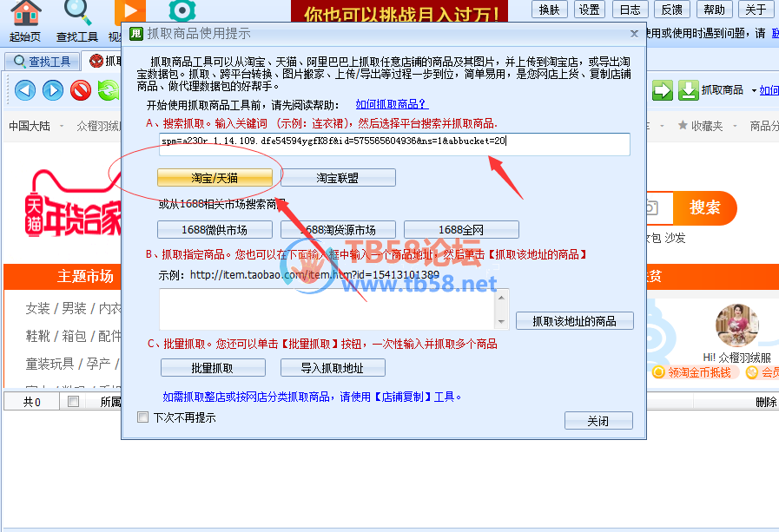This screenshot has width=779, height=532.
Task: Click the teal gear toolbar icon
Action: point(182,11)
